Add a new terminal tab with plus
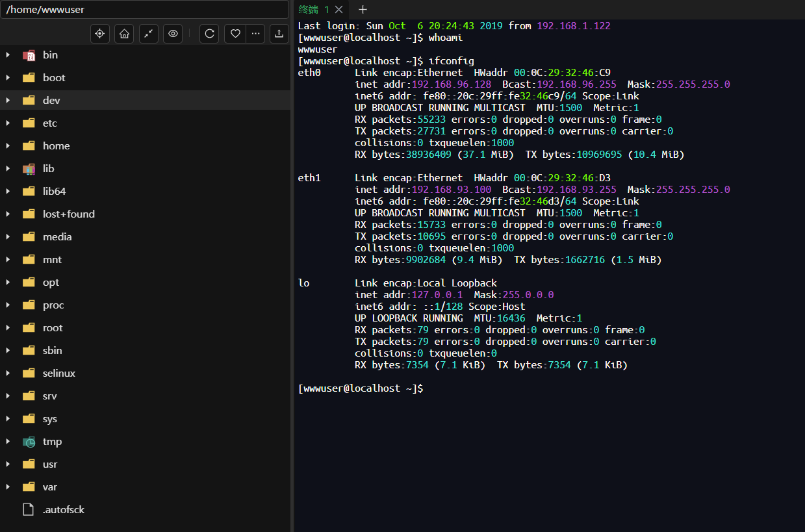 click(x=363, y=9)
